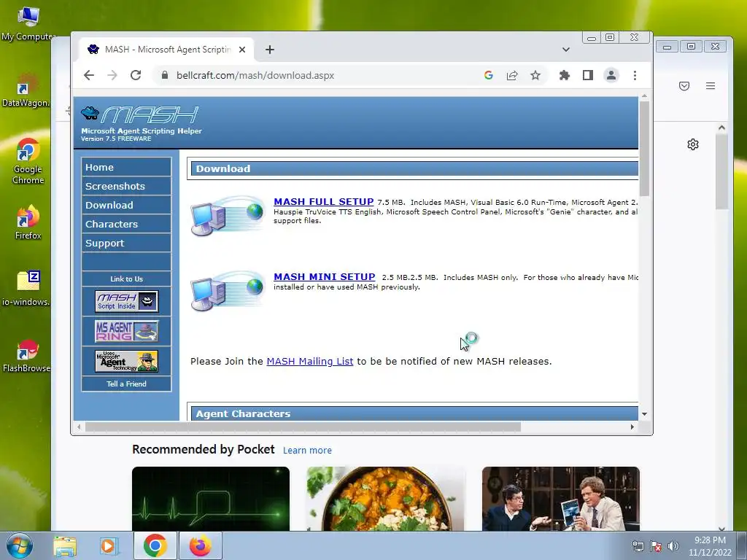Switch to Firefox on the taskbar
The image size is (747, 560).
click(x=200, y=545)
